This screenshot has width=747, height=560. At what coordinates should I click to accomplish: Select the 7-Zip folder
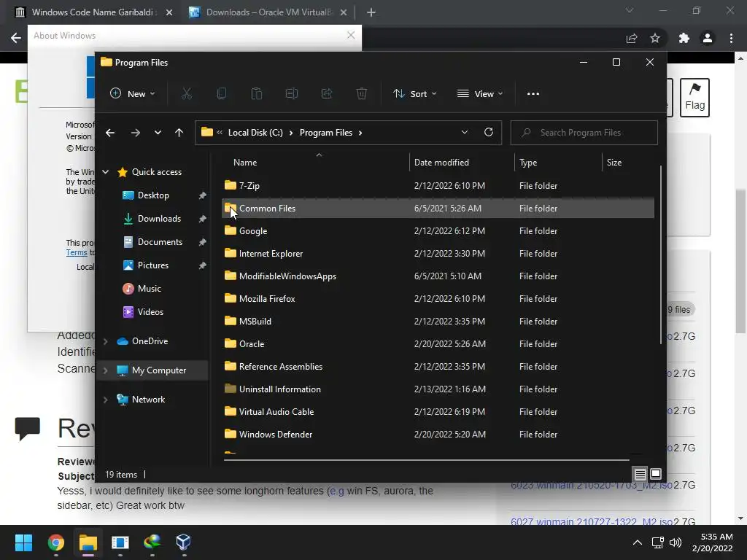(438, 186)
